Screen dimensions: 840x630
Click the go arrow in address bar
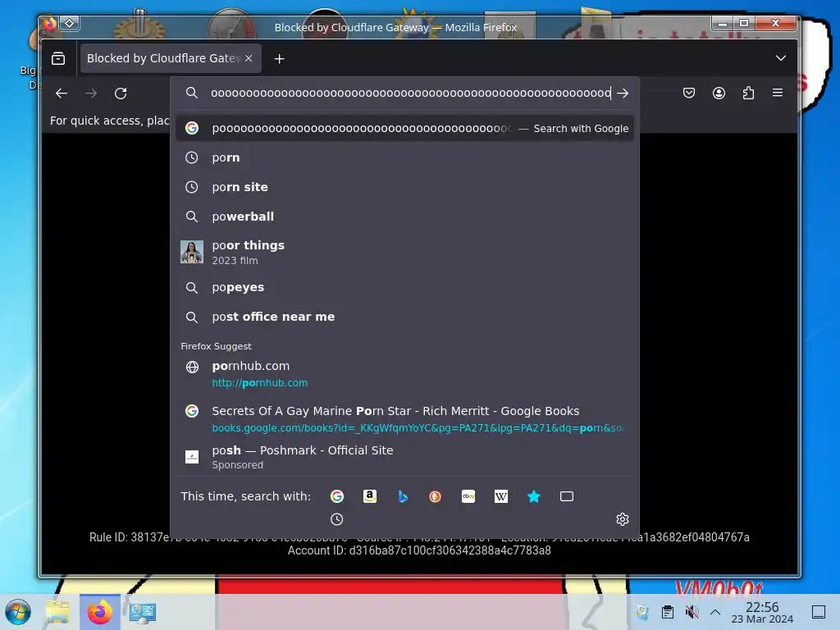(x=623, y=94)
